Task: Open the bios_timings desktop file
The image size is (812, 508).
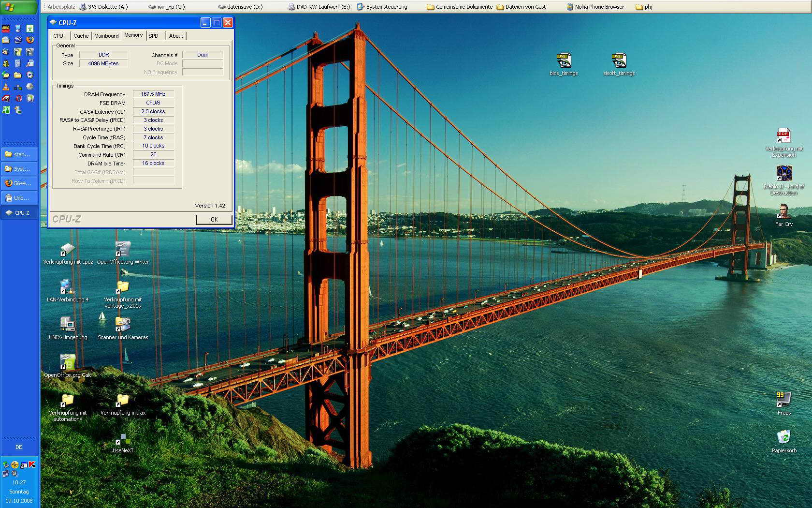Action: tap(564, 64)
